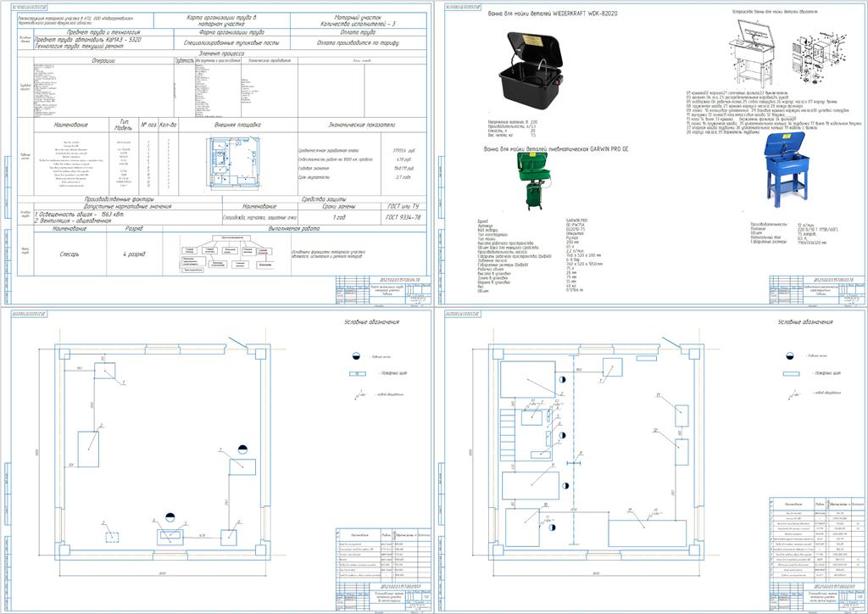This screenshot has width=868, height=614.
Task: Click the "Оплата труда" header cell
Action: tap(359, 33)
